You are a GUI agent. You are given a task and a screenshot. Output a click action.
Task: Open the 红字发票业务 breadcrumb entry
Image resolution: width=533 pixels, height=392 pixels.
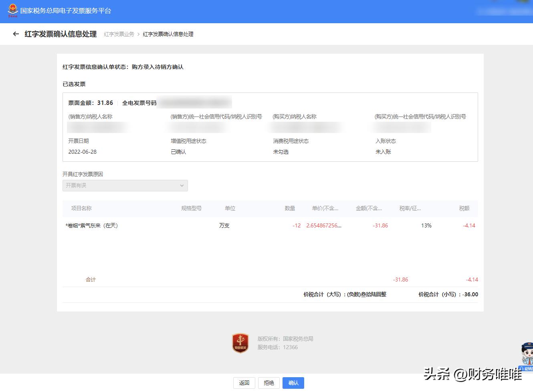119,34
